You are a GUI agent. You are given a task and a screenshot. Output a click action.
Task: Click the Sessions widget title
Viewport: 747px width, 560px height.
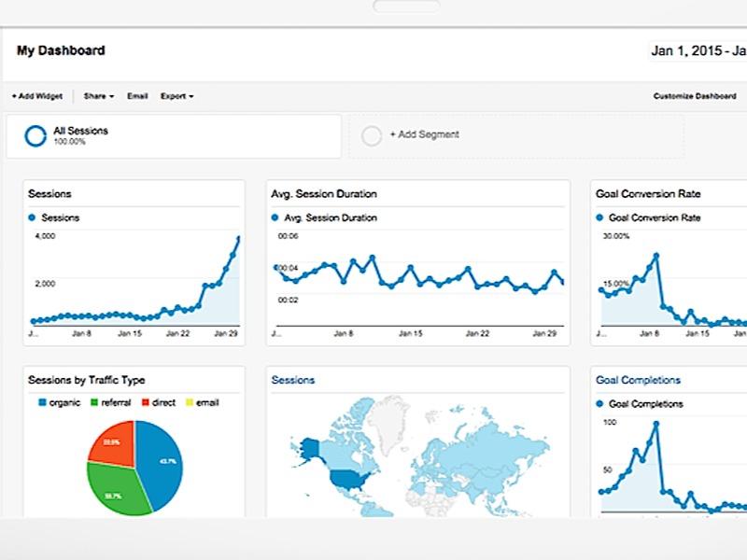click(49, 194)
